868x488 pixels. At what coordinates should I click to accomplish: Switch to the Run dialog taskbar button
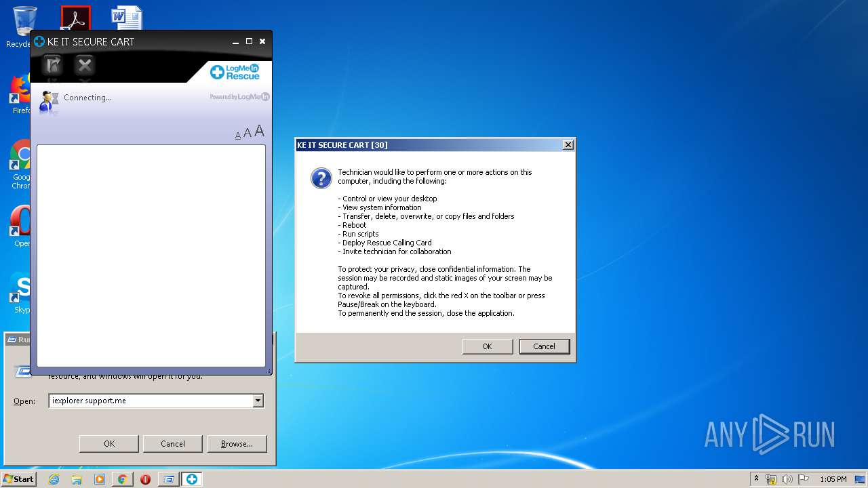[x=168, y=479]
